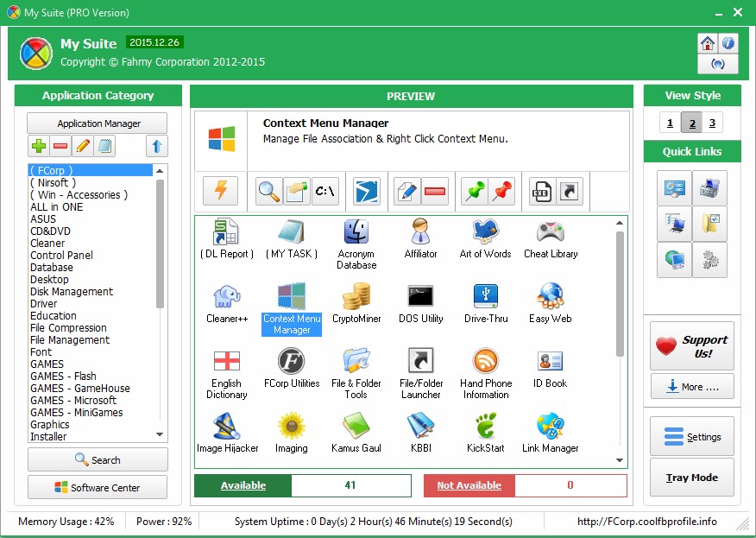
Task: Click the Available count field showing 41
Action: (x=351, y=485)
